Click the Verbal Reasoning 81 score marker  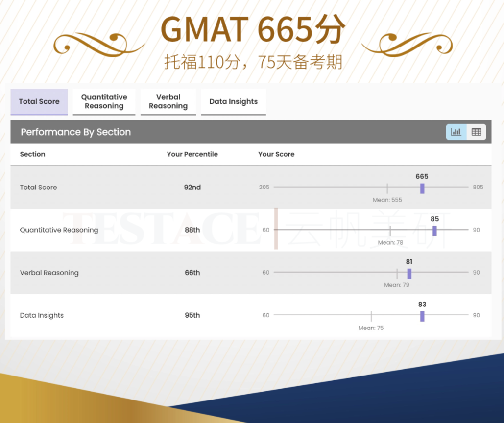tap(409, 274)
